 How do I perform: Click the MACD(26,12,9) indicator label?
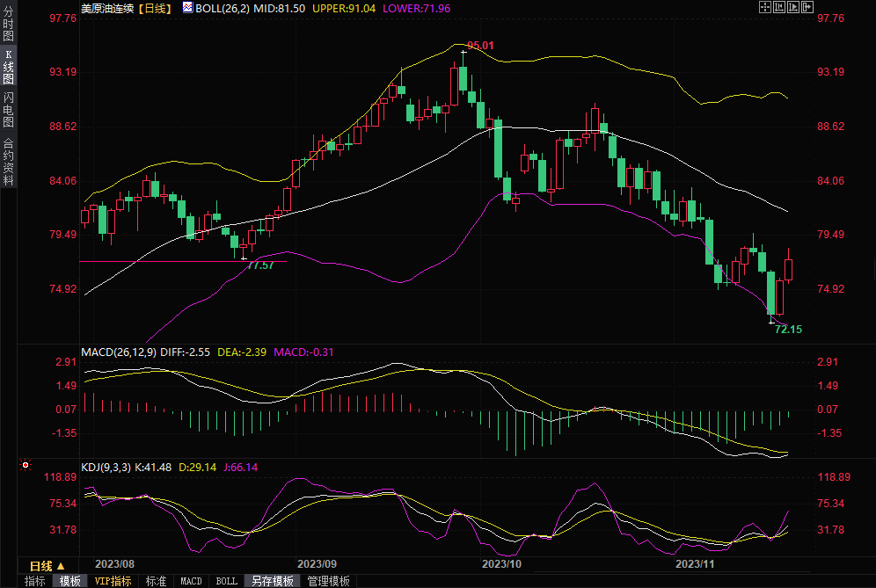[117, 352]
